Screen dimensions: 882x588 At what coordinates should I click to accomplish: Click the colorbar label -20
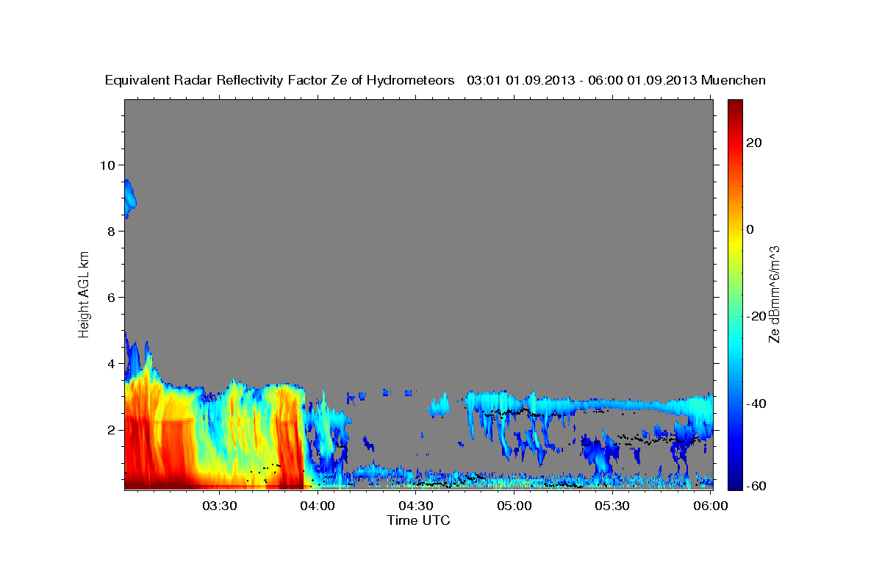[x=756, y=316]
